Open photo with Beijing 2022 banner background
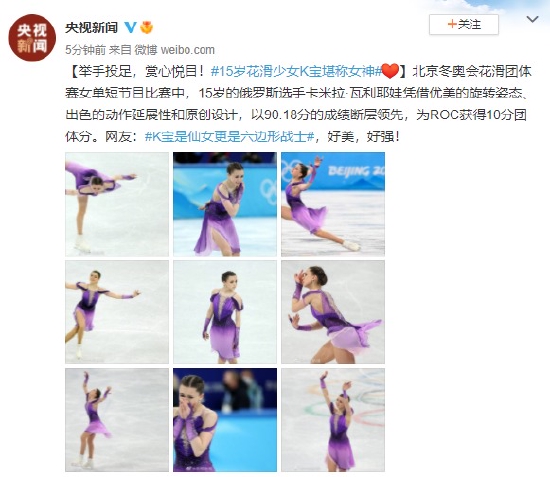550x477 pixels. click(x=333, y=204)
